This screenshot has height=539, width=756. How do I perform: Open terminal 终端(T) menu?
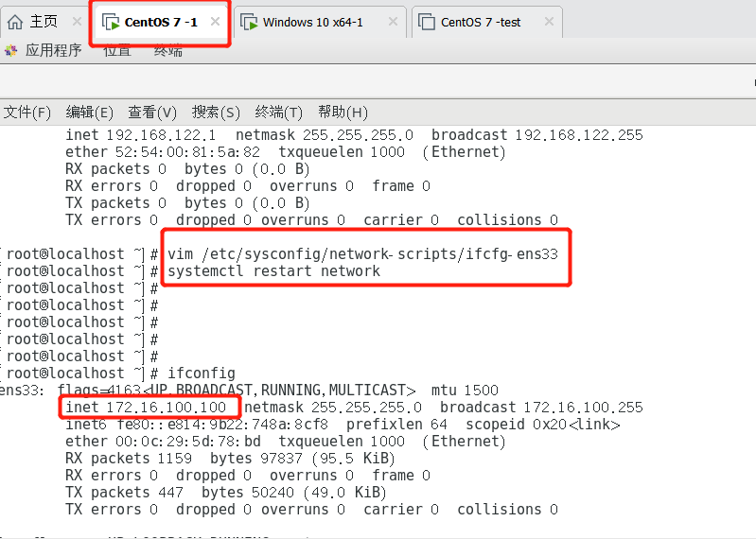[279, 113]
